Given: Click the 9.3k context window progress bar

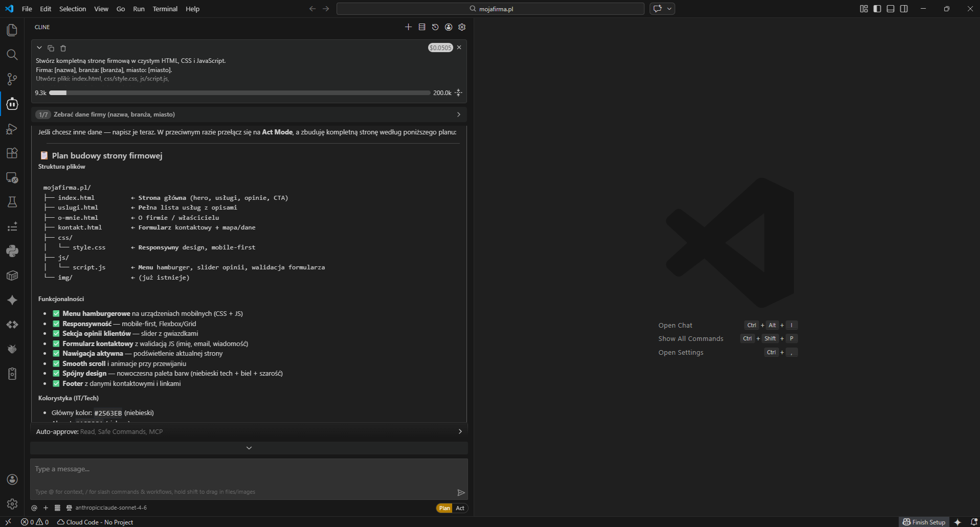Looking at the screenshot, I should click(239, 93).
